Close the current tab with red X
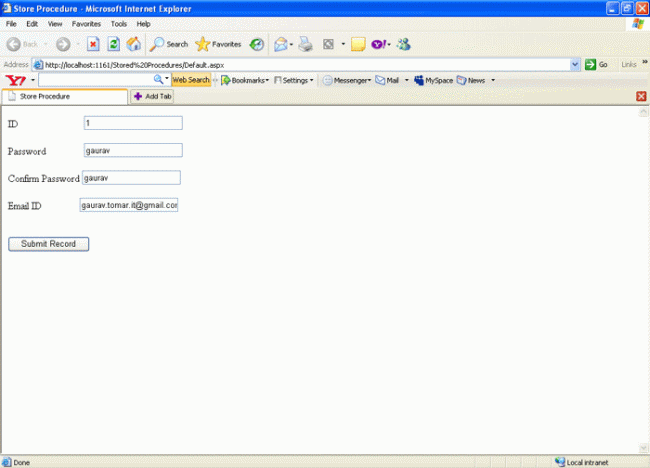 (x=641, y=96)
